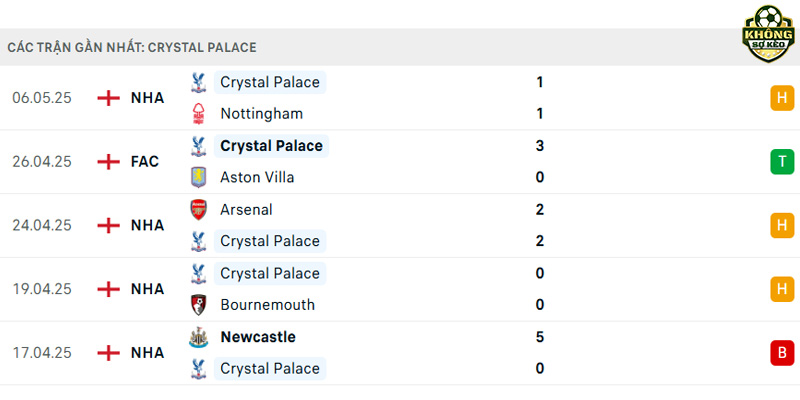Open the Newcastle team link
This screenshot has height=400, width=800.
(258, 337)
